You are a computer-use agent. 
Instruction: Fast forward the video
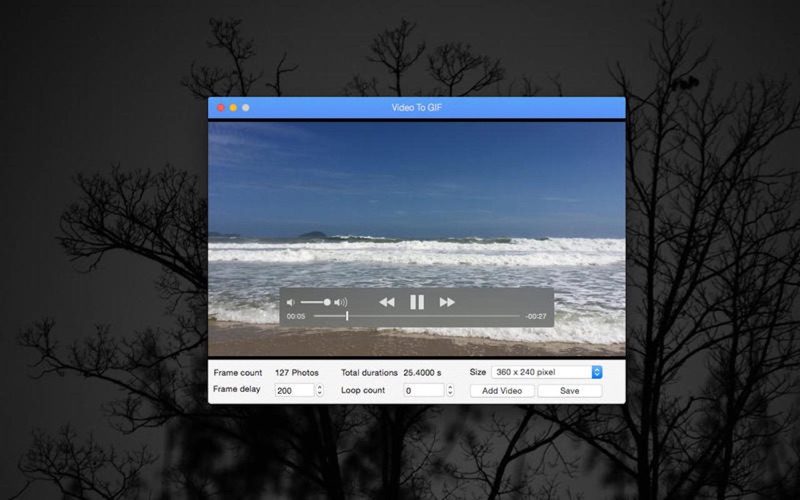pos(447,302)
